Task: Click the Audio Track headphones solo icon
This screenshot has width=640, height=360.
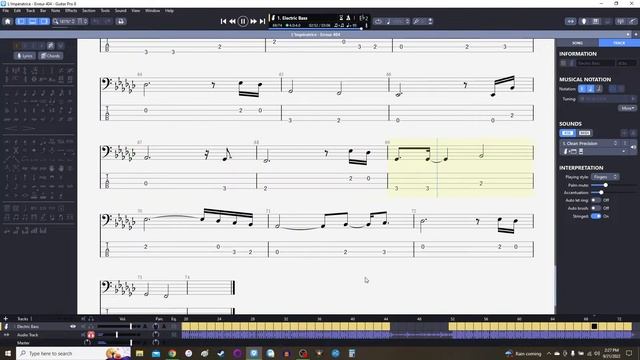Action: (91, 335)
